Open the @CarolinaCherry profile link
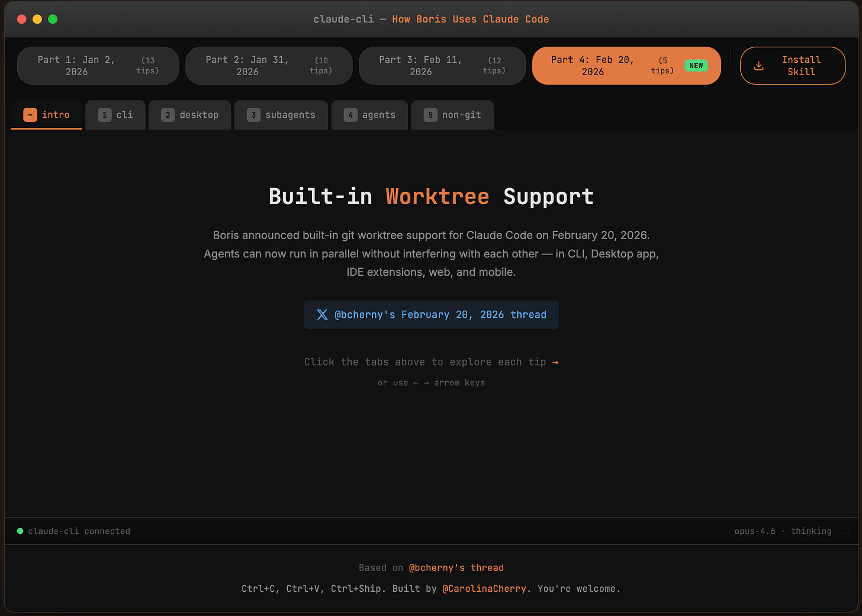This screenshot has height=616, width=862. (484, 589)
